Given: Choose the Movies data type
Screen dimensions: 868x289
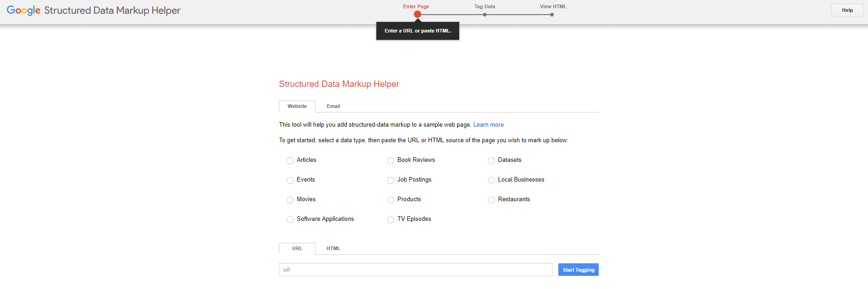Looking at the screenshot, I should [290, 200].
